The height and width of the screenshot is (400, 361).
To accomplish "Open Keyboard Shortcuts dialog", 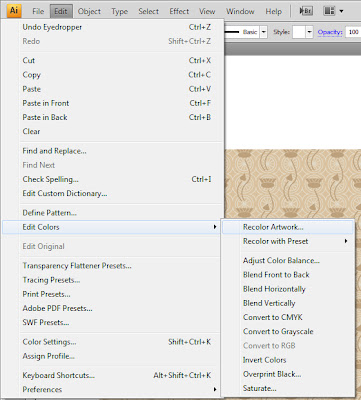I will (113, 375).
